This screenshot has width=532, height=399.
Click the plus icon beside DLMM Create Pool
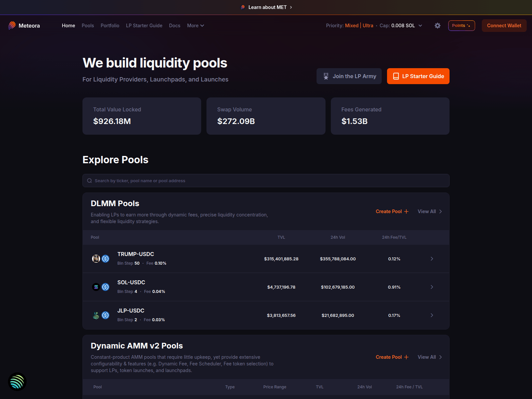coord(406,211)
